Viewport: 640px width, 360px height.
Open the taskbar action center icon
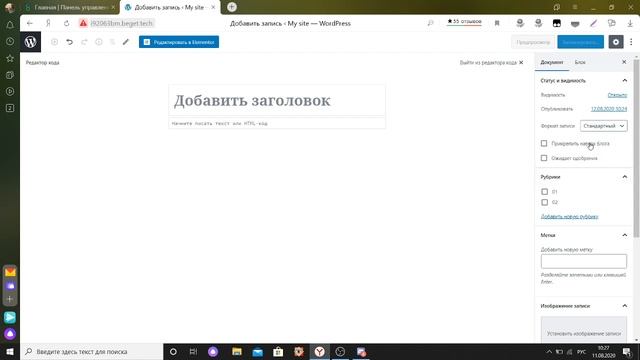[627, 351]
